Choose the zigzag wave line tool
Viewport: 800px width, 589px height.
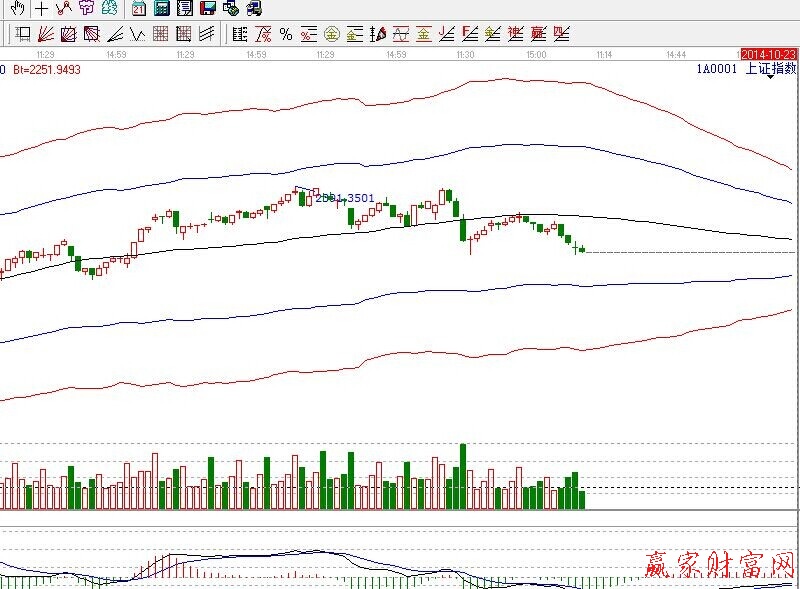pos(136,34)
